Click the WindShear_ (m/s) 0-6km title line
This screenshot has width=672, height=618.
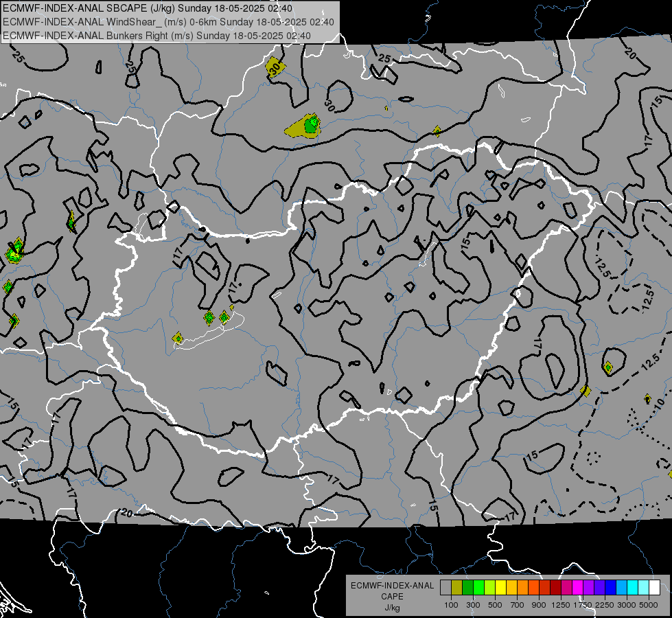168,22
